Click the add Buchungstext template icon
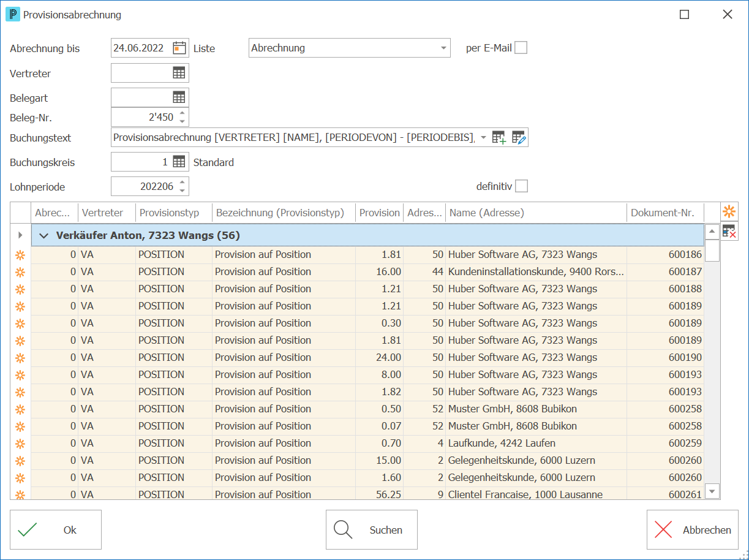The height and width of the screenshot is (560, 749). [499, 138]
